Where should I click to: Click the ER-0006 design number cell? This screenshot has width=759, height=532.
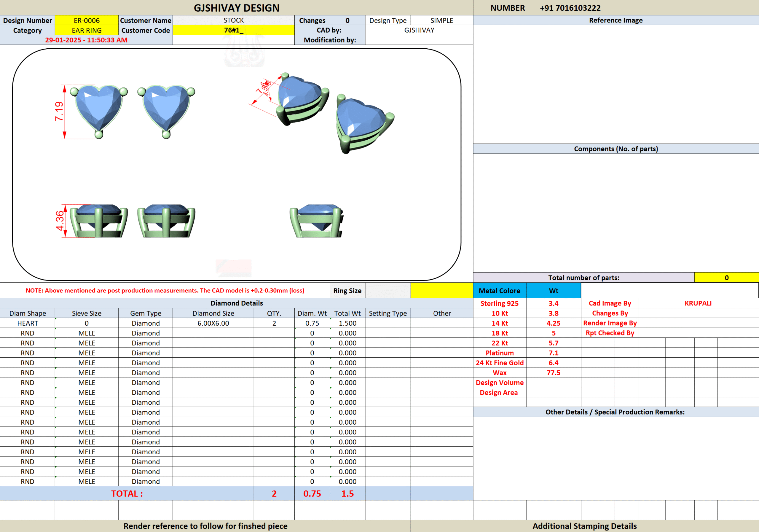(87, 20)
